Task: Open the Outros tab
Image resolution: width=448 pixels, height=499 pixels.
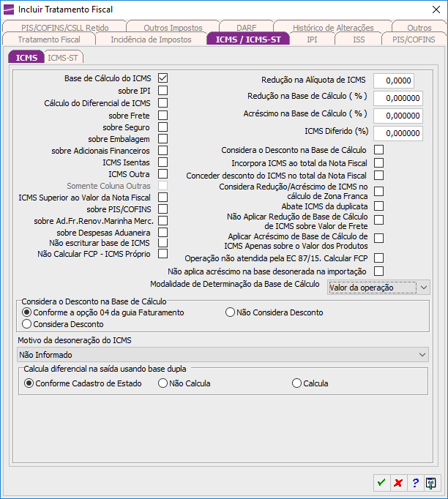Action: tap(419, 27)
